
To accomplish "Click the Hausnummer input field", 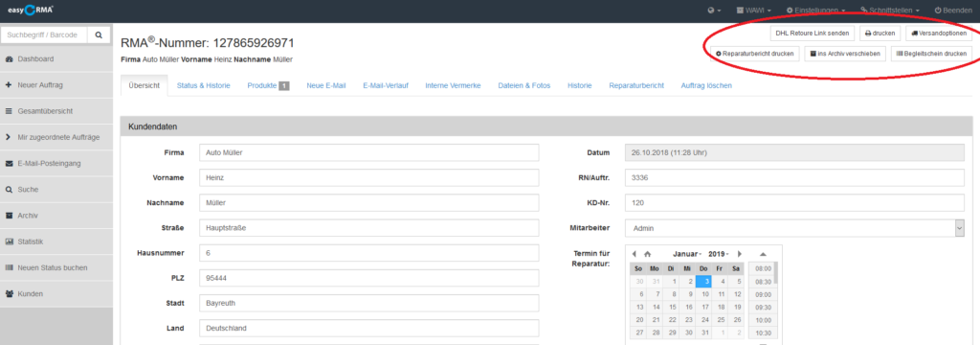I will pos(368,253).
